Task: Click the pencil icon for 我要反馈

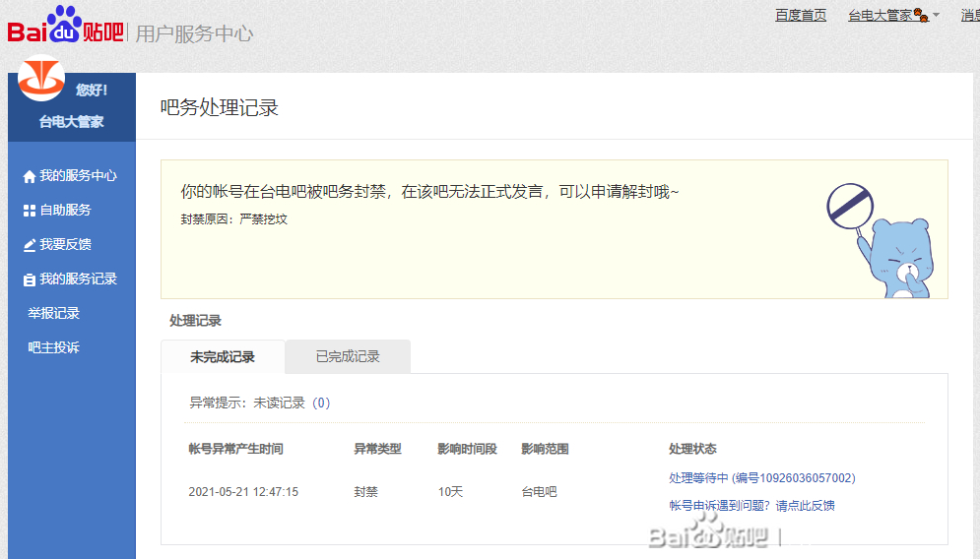Action: click(29, 245)
